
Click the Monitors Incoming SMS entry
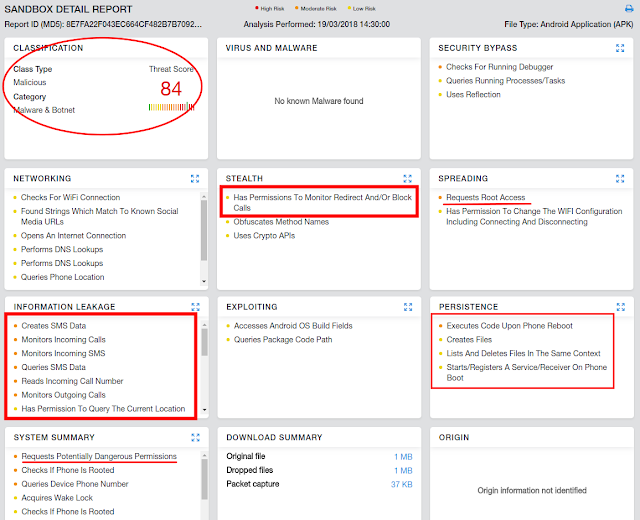(x=63, y=354)
